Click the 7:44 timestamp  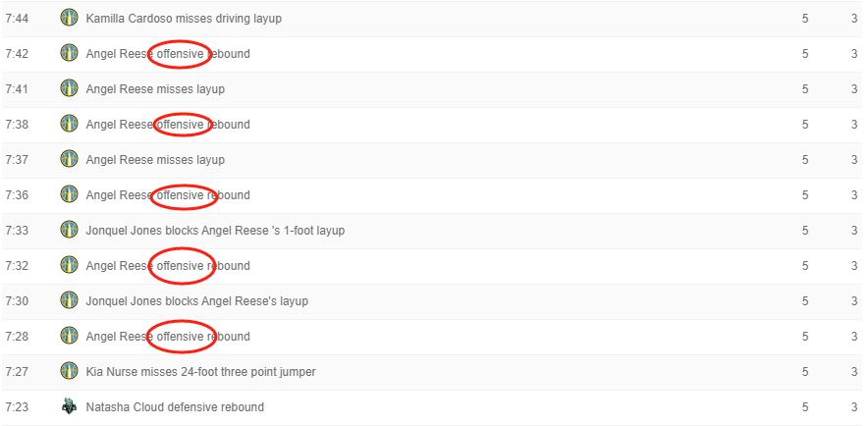click(17, 19)
